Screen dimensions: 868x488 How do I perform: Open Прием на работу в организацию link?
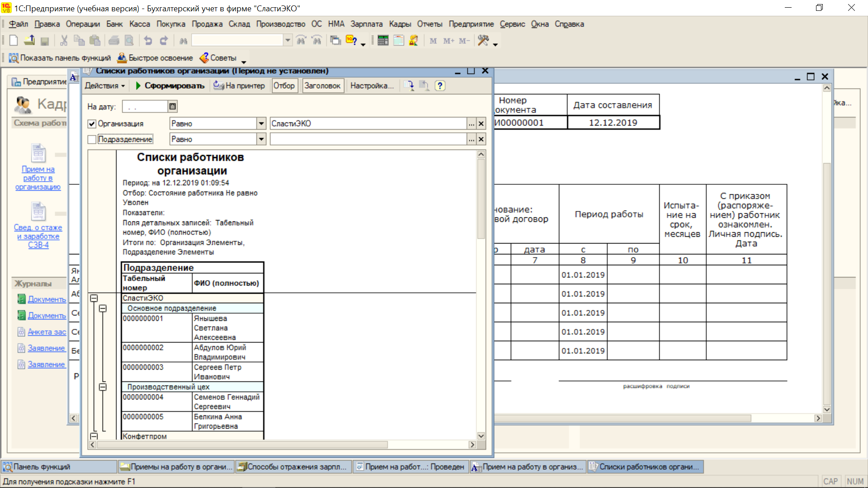[38, 178]
